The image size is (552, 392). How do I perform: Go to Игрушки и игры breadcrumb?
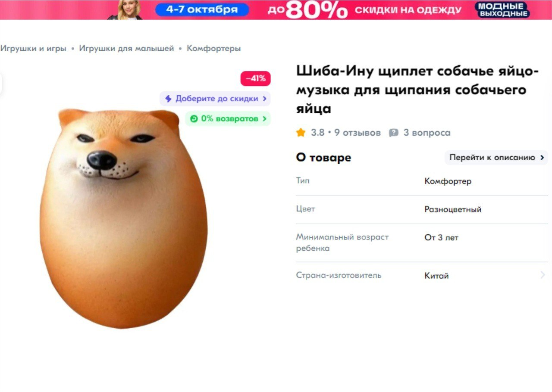[x=33, y=48]
